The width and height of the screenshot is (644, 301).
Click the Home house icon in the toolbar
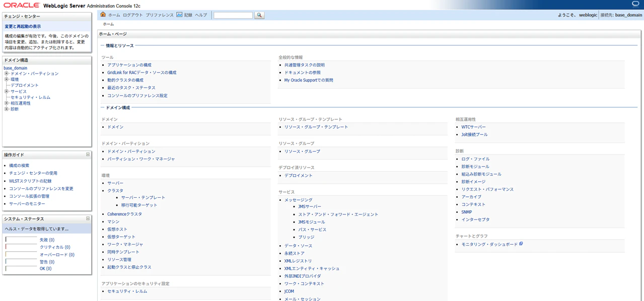pyautogui.click(x=103, y=15)
